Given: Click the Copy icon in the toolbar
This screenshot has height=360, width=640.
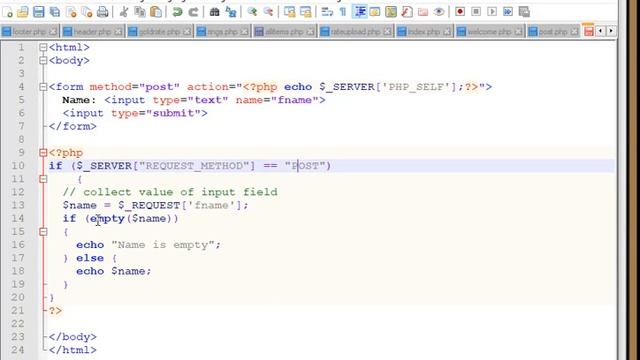Looking at the screenshot, I should tap(140, 12).
